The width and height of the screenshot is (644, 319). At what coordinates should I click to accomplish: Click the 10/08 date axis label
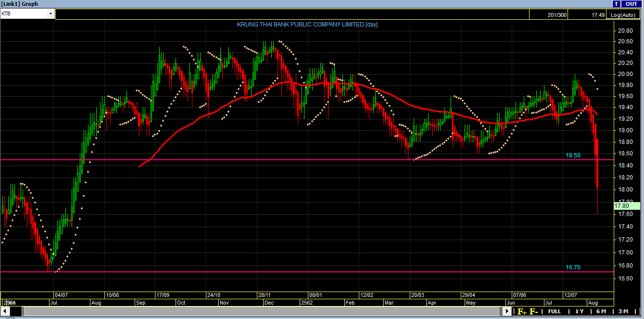point(112,295)
